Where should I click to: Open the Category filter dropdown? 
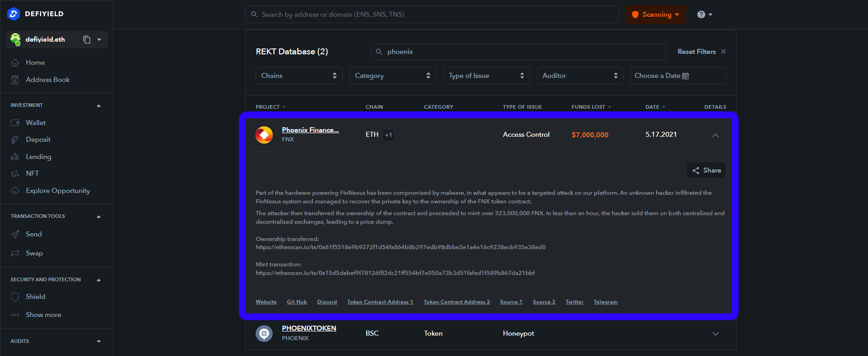click(x=393, y=76)
